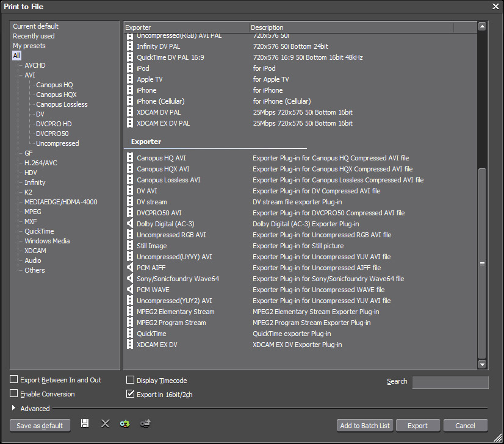Click the import preset icon

tap(124, 424)
